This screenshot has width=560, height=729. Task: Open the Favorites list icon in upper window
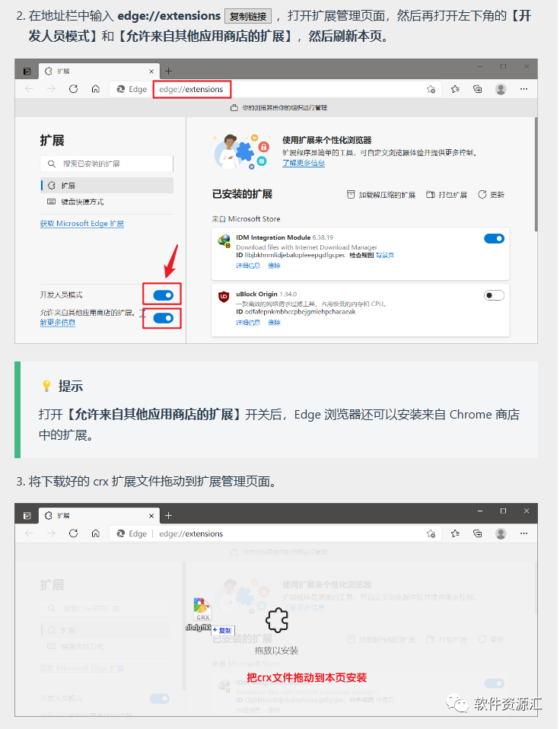click(455, 89)
